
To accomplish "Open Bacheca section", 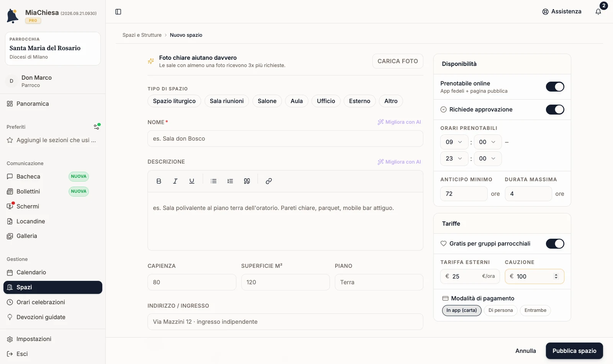I will [x=53, y=177].
